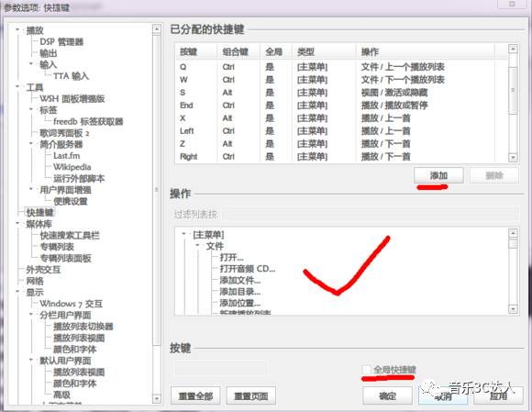Open the 媒体库 preferences page
The image size is (532, 412).
click(x=39, y=224)
